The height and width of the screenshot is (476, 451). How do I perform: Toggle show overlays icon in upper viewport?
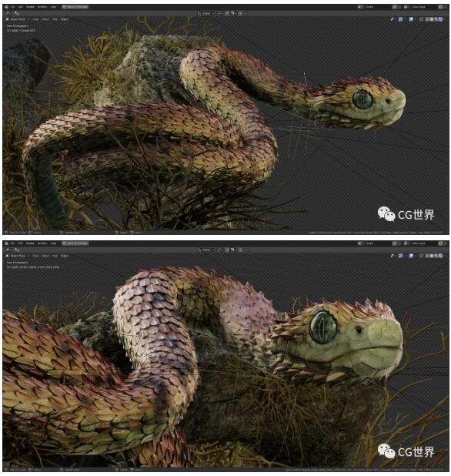coord(411,19)
